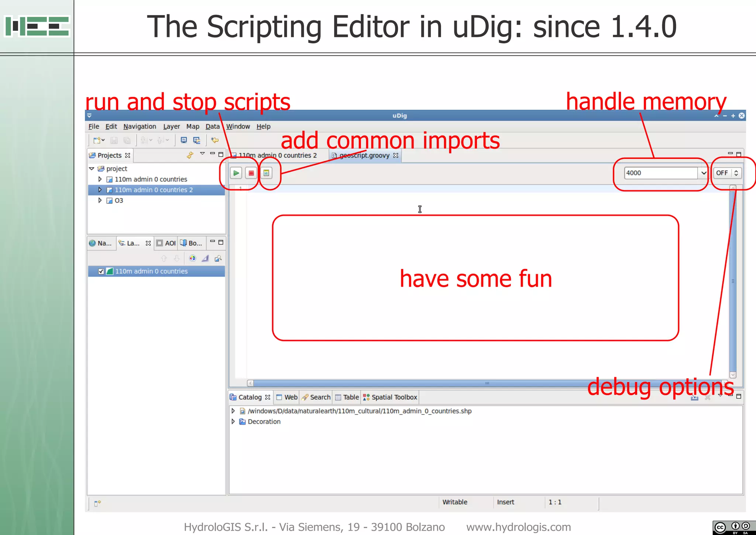Screen dimensions: 756x535
Task: Click the Writable status bar entry
Action: point(455,502)
